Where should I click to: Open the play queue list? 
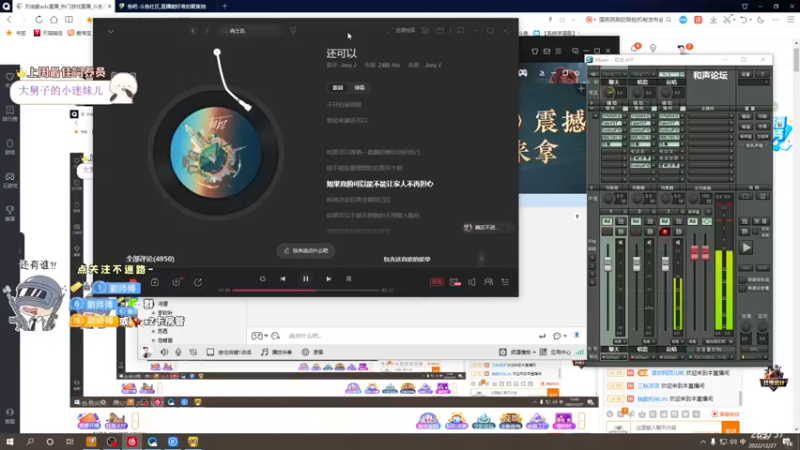point(505,282)
